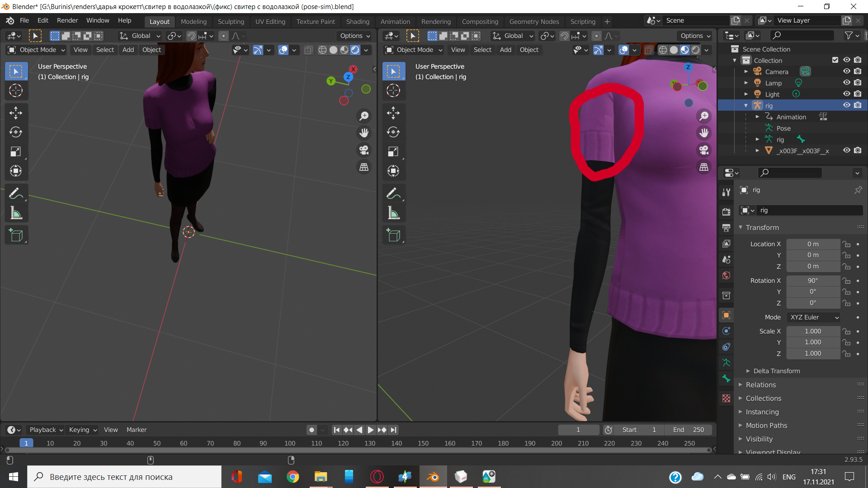Viewport: 868px width, 488px height.
Task: Select the 3D Cursor tool in right viewport
Action: pyautogui.click(x=393, y=90)
